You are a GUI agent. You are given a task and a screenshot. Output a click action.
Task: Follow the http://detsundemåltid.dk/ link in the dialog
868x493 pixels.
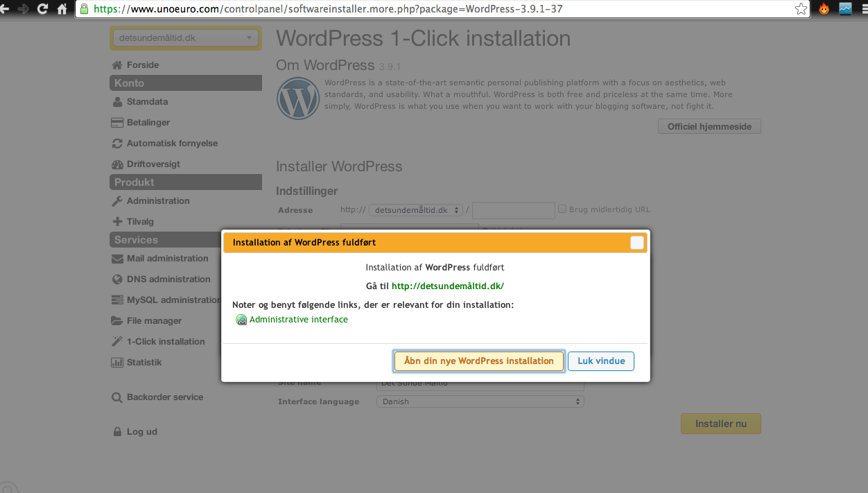(x=448, y=286)
